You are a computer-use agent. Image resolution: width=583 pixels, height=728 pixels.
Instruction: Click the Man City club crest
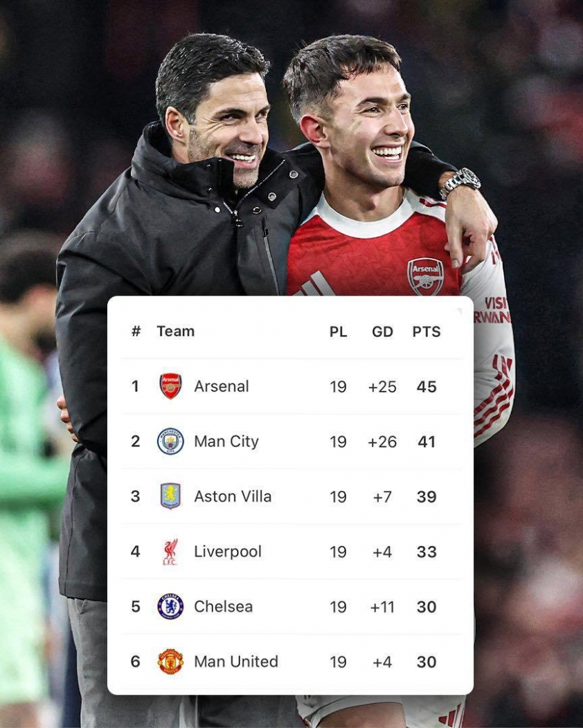tap(170, 442)
